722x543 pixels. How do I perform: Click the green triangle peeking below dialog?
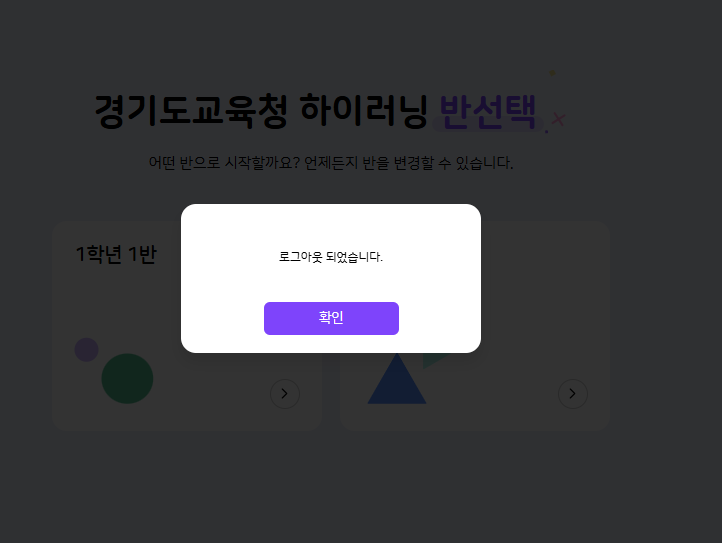coord(433,360)
